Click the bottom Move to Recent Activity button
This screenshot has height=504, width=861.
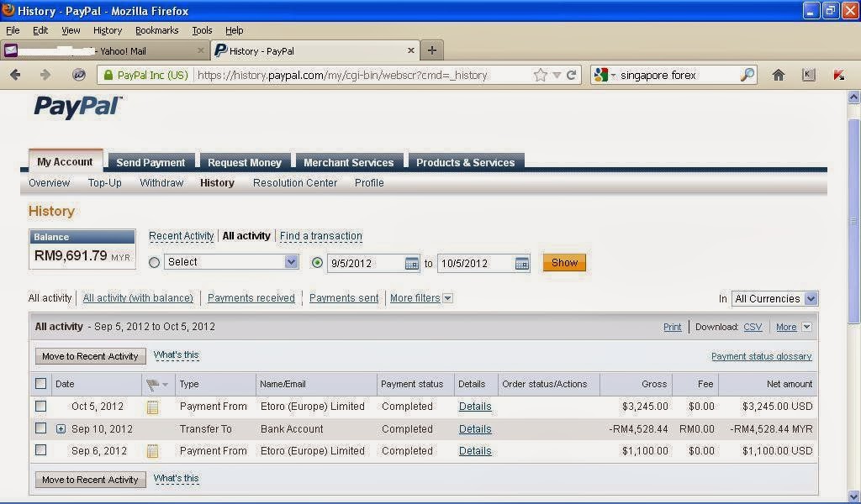(x=90, y=480)
